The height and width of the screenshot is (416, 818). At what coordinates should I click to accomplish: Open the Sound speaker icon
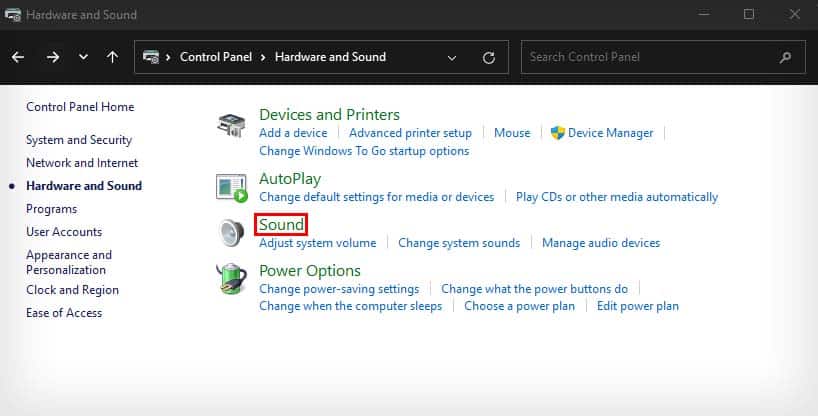click(x=232, y=233)
